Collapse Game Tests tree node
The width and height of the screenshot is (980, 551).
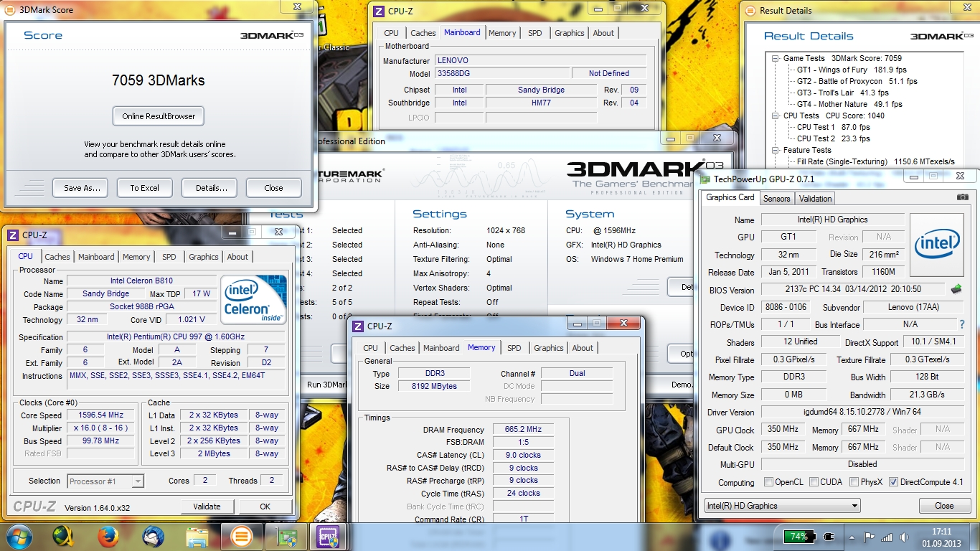(x=776, y=59)
